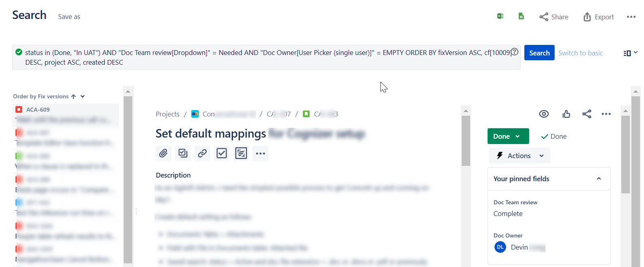Open the Actions automation dropdown
Viewport: 644px width, 267px height.
tap(519, 156)
